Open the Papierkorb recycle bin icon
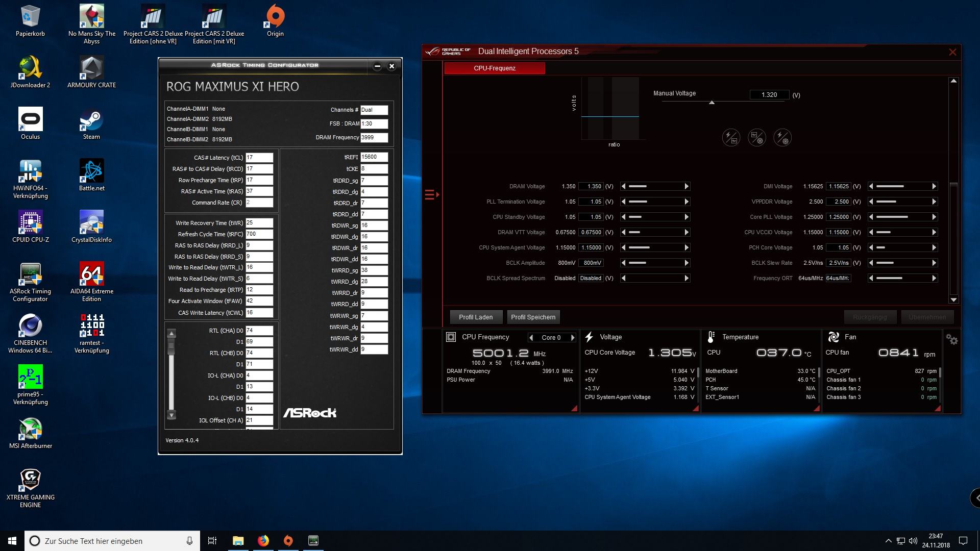 tap(30, 20)
